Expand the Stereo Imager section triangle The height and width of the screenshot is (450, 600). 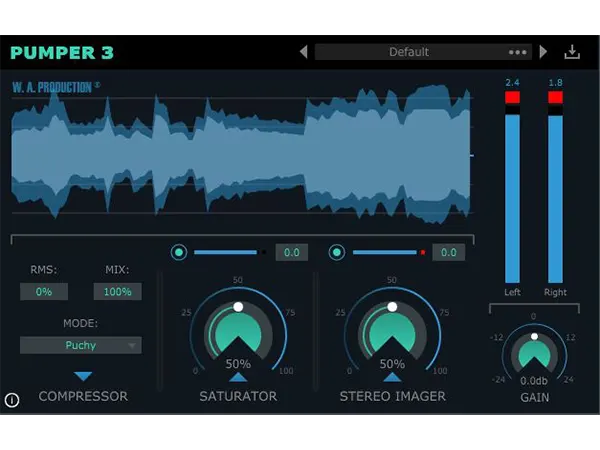click(392, 377)
